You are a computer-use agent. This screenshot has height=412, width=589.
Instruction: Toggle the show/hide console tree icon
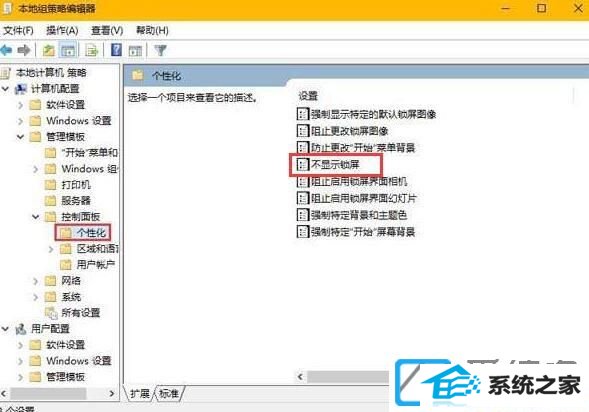pyautogui.click(x=68, y=50)
